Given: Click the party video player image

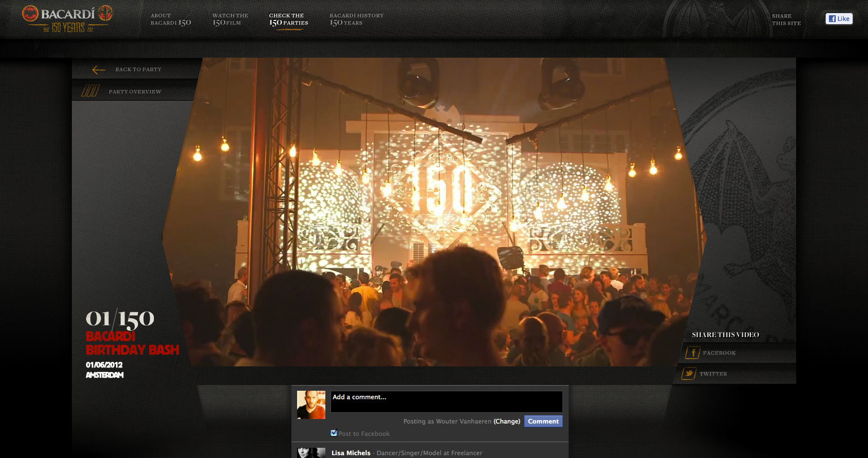Looking at the screenshot, I should [434, 212].
